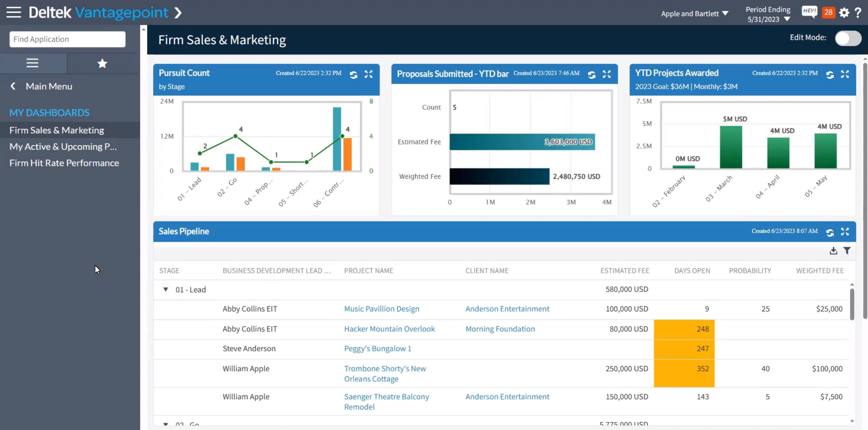The image size is (868, 430).
Task: Collapse the 01 - Lead stage group
Action: point(166,289)
